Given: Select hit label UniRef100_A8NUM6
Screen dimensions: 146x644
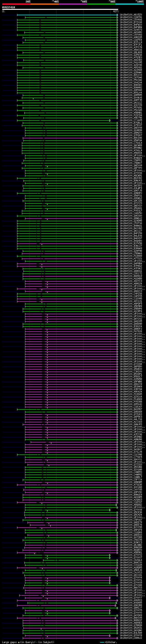Looking at the screenshot, I should (x=131, y=439).
